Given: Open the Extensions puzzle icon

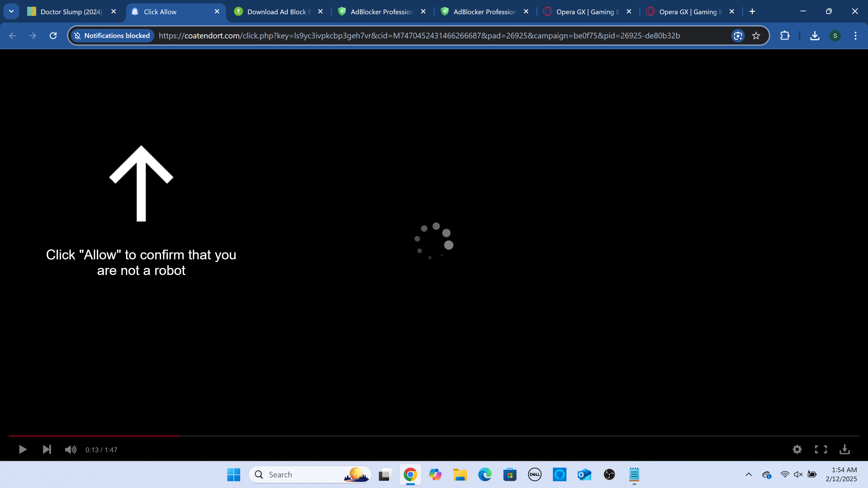Looking at the screenshot, I should [x=785, y=36].
